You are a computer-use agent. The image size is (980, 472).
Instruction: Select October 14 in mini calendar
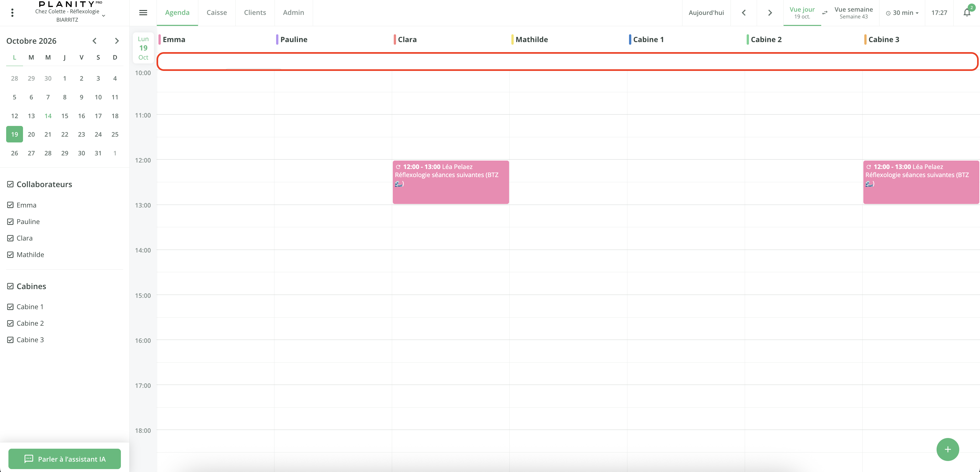48,116
